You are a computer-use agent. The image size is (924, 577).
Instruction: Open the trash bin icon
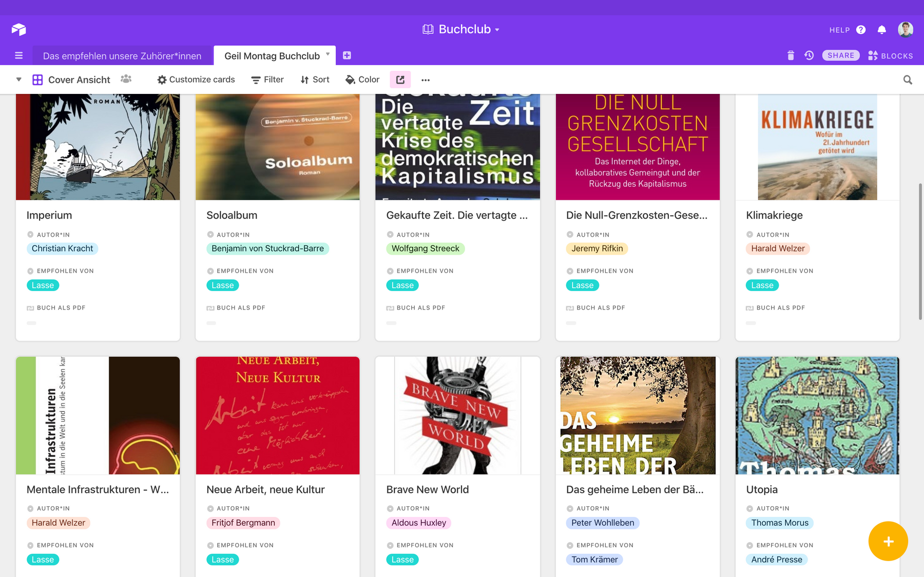tap(791, 55)
